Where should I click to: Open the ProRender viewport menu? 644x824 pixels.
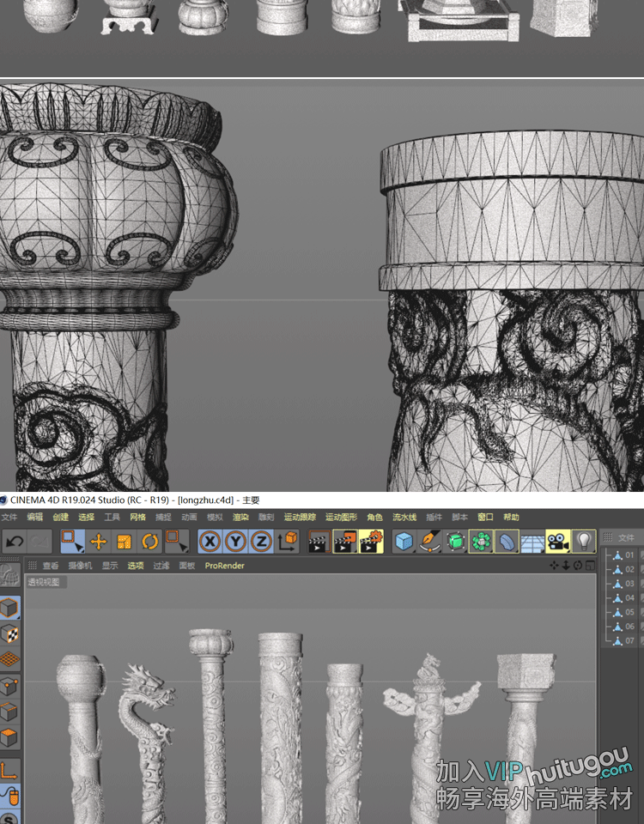point(224,566)
